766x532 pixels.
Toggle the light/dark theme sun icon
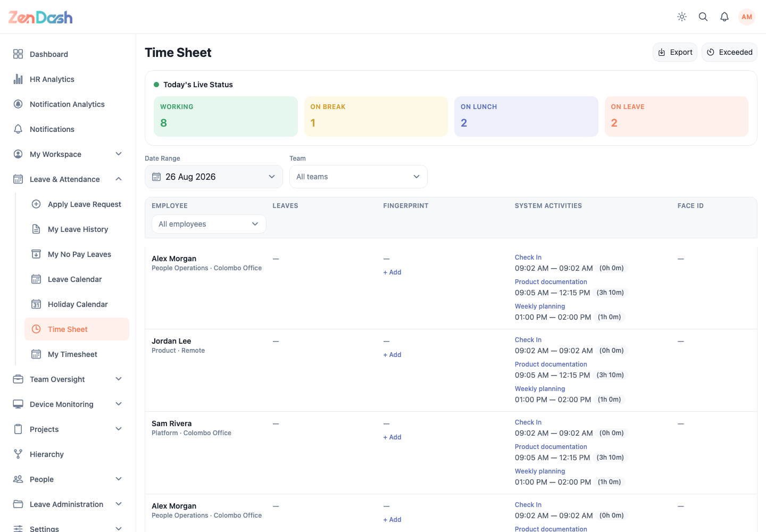click(x=682, y=17)
